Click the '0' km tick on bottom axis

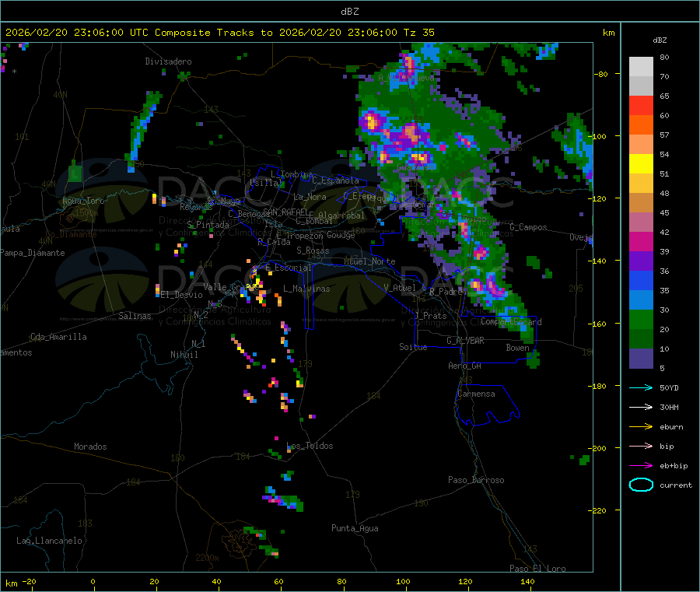pyautogui.click(x=93, y=582)
